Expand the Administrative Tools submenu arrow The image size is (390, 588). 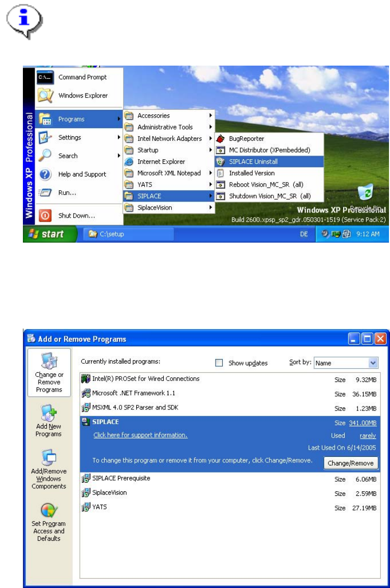pos(211,127)
